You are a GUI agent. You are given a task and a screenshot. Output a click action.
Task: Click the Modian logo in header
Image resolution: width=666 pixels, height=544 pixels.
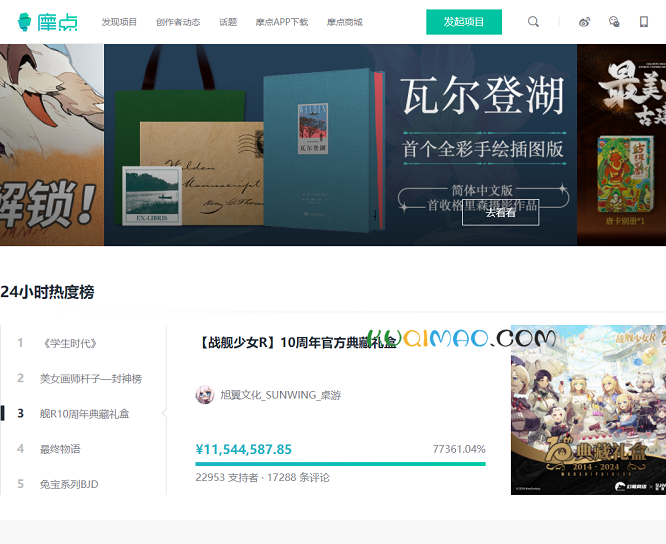click(48, 22)
